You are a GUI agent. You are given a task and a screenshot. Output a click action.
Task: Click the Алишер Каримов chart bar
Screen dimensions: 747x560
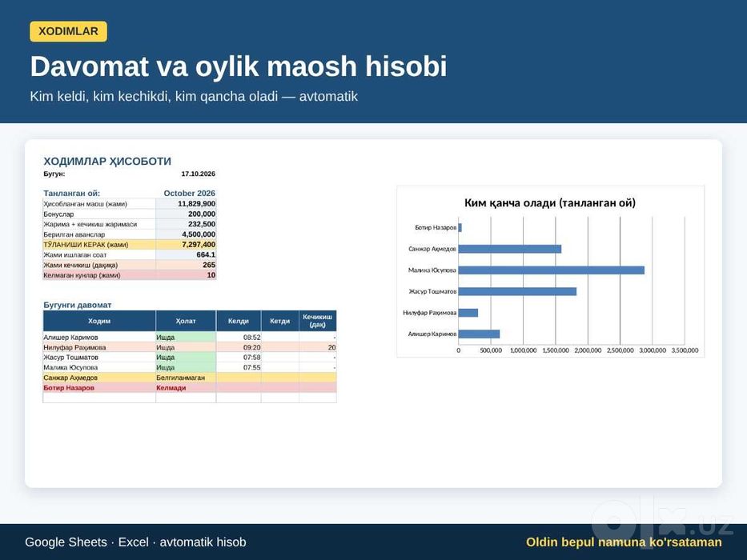click(x=479, y=334)
